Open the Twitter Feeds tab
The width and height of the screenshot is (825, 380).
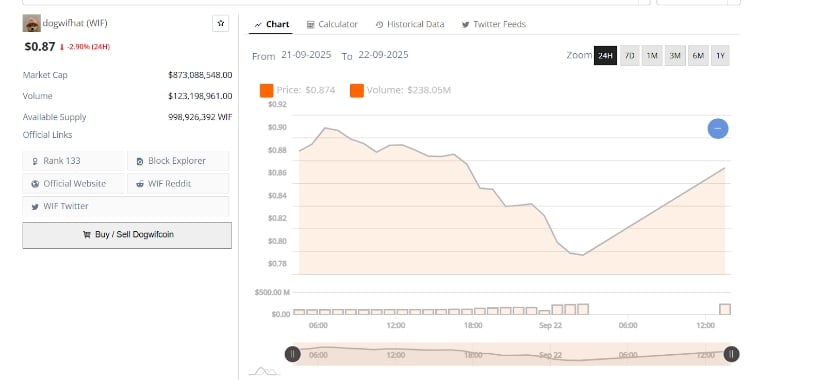point(494,24)
